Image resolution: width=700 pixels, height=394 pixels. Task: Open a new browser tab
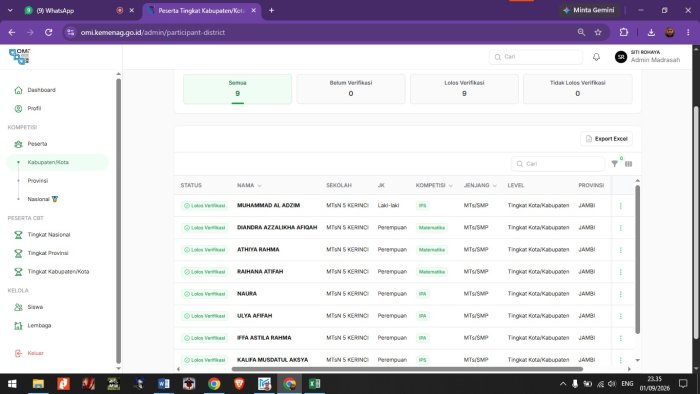[x=271, y=10]
